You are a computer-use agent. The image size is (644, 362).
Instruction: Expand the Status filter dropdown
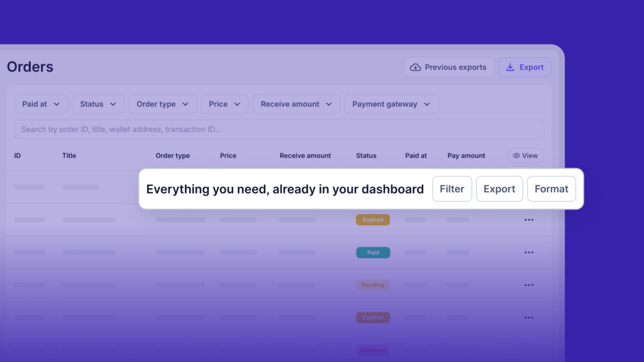(98, 104)
